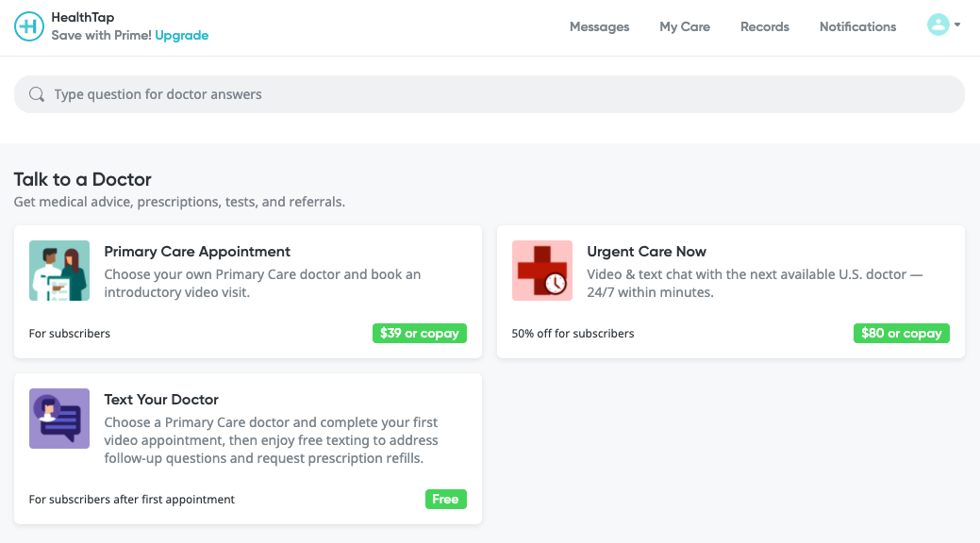The image size is (980, 543).
Task: Click the Text Your Doctor chat icon
Action: (59, 419)
